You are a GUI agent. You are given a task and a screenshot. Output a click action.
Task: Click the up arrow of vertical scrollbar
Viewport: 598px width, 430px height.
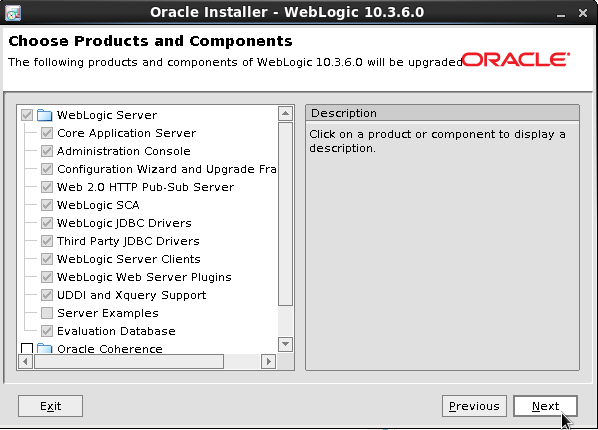285,114
